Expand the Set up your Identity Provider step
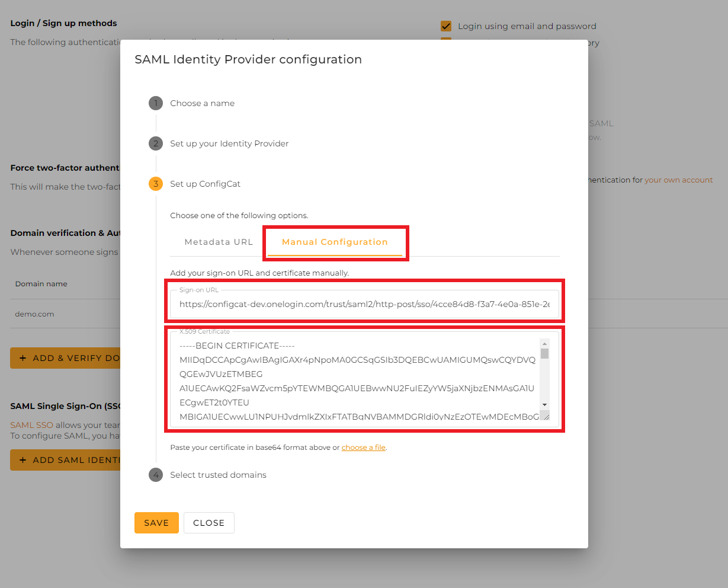The width and height of the screenshot is (728, 588). click(x=229, y=143)
